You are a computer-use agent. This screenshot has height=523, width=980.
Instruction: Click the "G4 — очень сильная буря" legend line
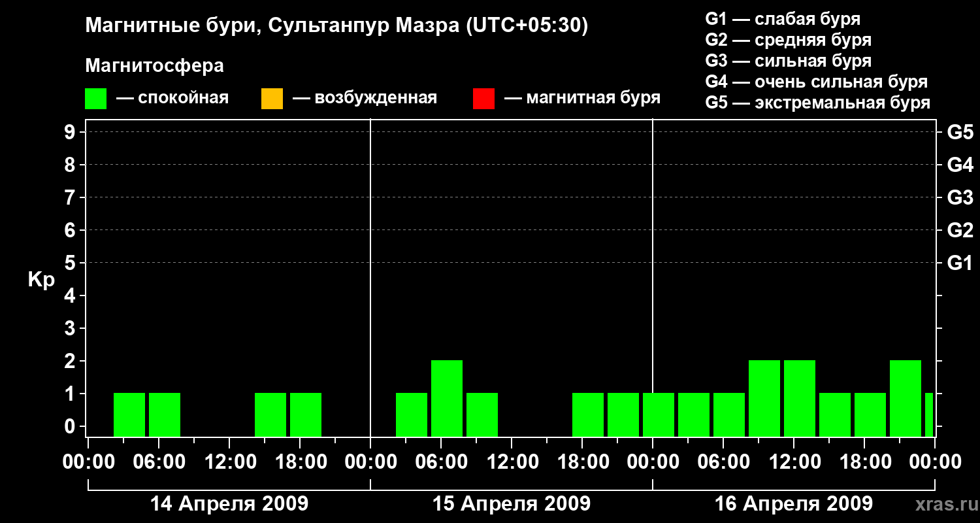coord(817,82)
